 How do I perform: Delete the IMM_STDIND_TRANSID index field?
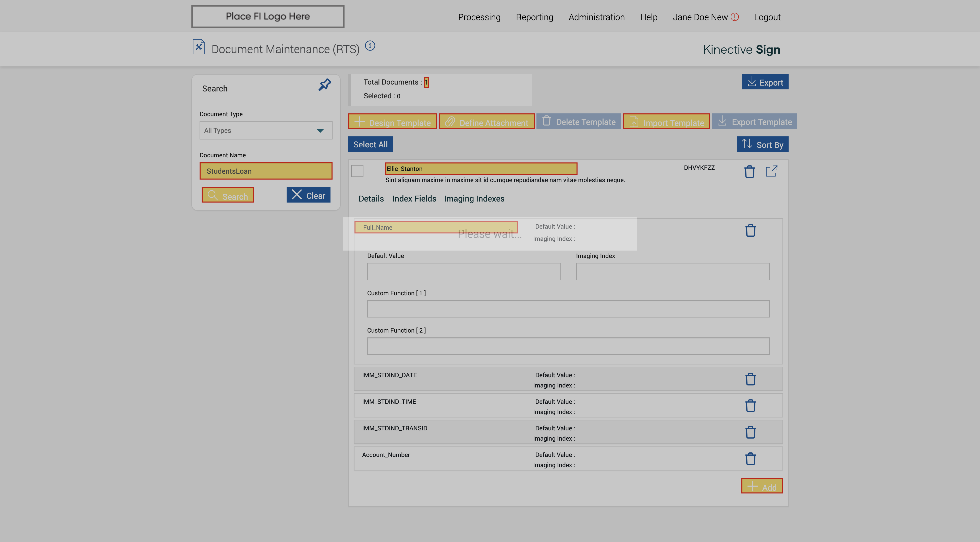tap(750, 432)
